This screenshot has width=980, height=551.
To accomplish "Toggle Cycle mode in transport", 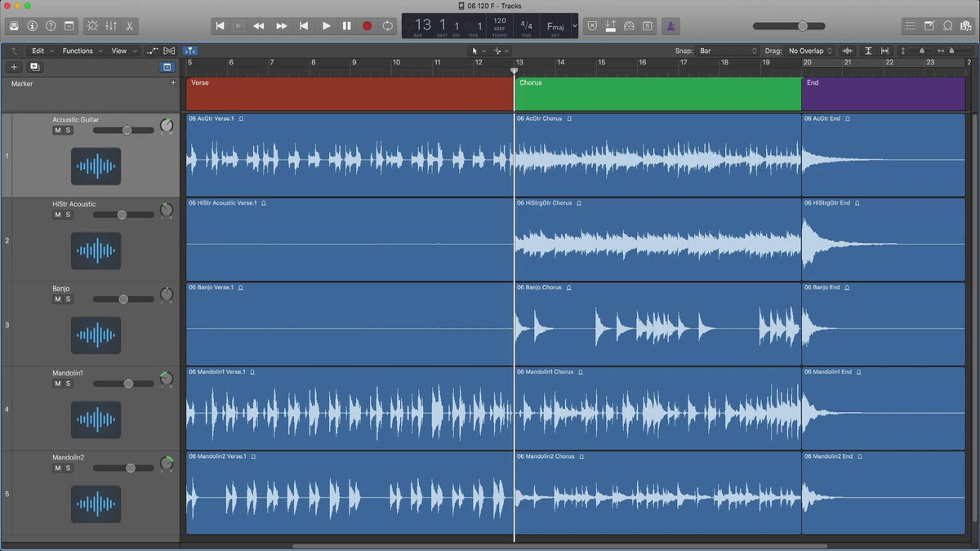I will coord(387,26).
